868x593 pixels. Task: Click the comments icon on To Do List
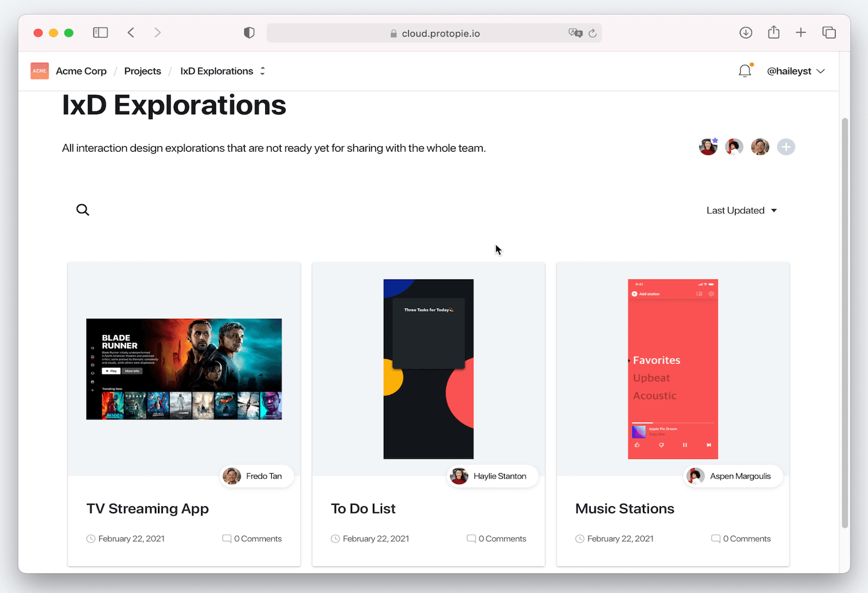click(471, 538)
